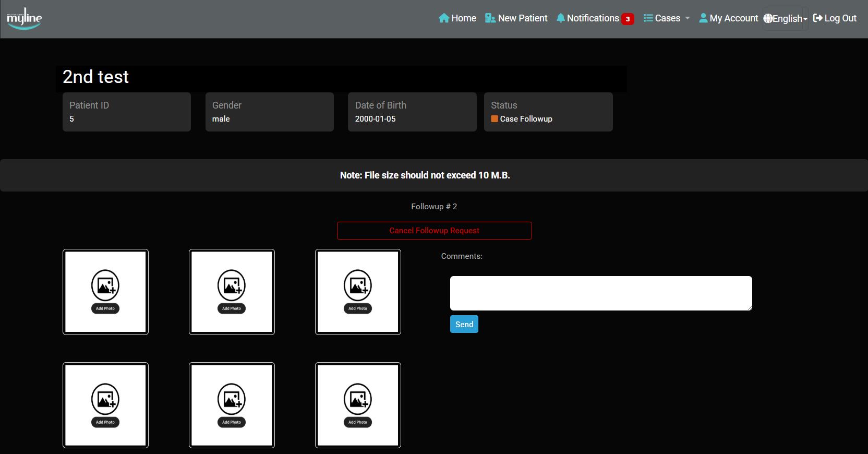Click the New Patient icon

click(490, 18)
